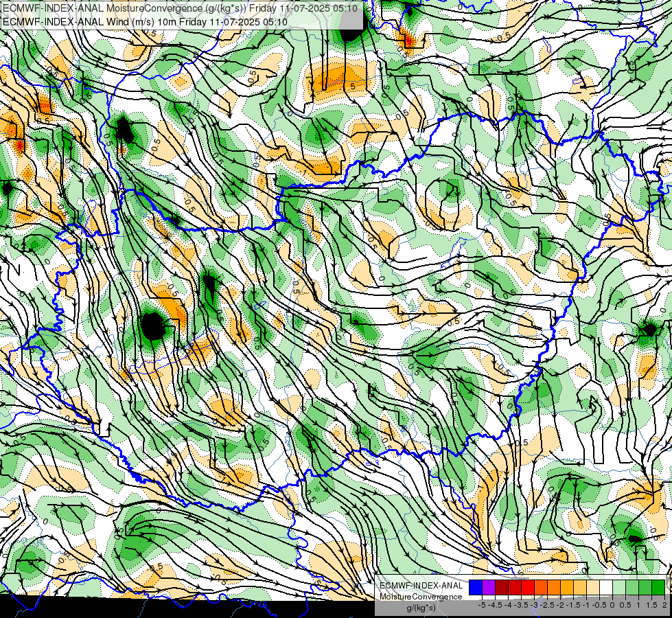Click the purple legend swatch
The height and width of the screenshot is (618, 672).
coord(489,587)
